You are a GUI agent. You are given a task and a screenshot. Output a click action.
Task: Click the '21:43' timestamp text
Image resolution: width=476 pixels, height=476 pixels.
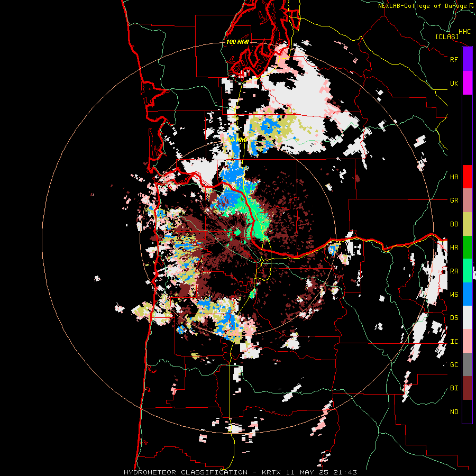click(344, 472)
